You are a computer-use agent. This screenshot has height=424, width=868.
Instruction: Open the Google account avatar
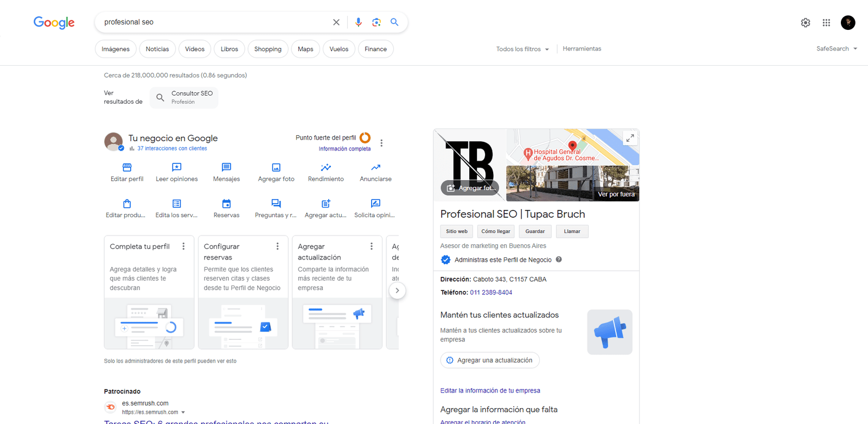[848, 22]
